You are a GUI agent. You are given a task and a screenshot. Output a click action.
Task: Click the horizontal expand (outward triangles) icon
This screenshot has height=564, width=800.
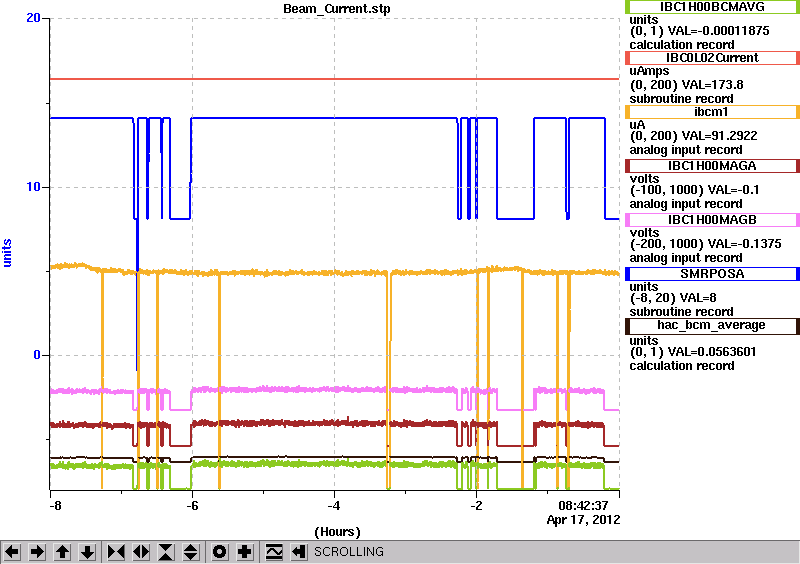coord(141,552)
